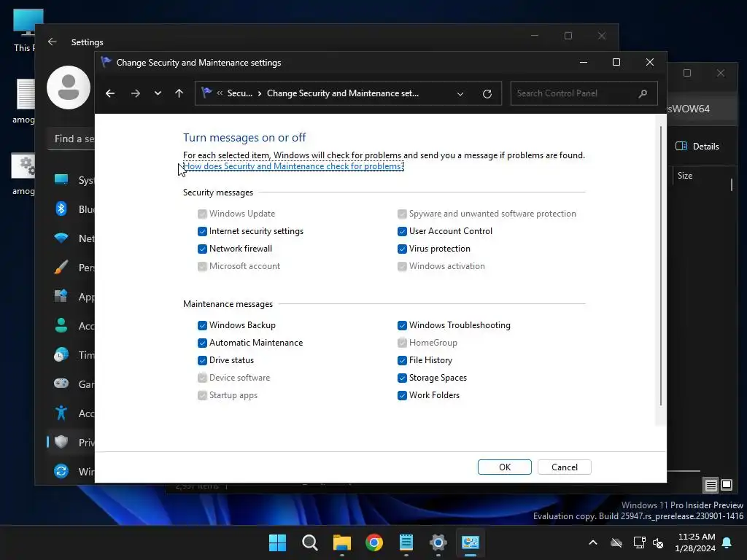The image size is (747, 560).
Task: Click the Control Panel taskbar icon
Action: 471,542
